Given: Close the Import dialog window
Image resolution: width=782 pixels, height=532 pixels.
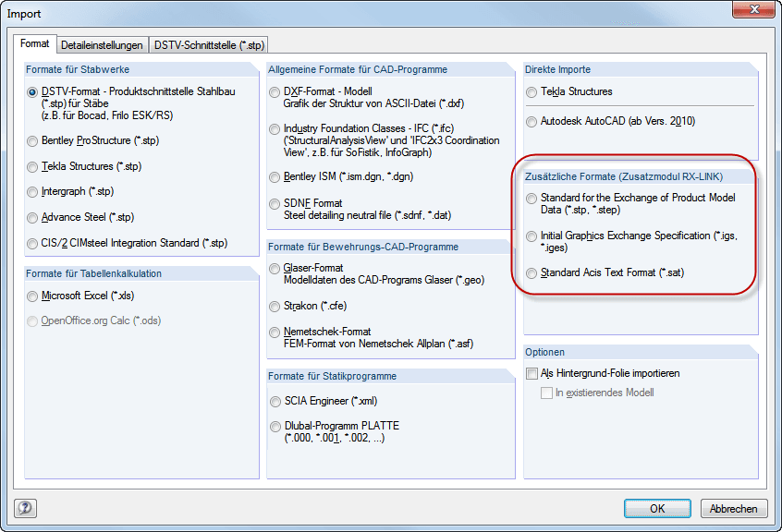Looking at the screenshot, I should [753, 13].
